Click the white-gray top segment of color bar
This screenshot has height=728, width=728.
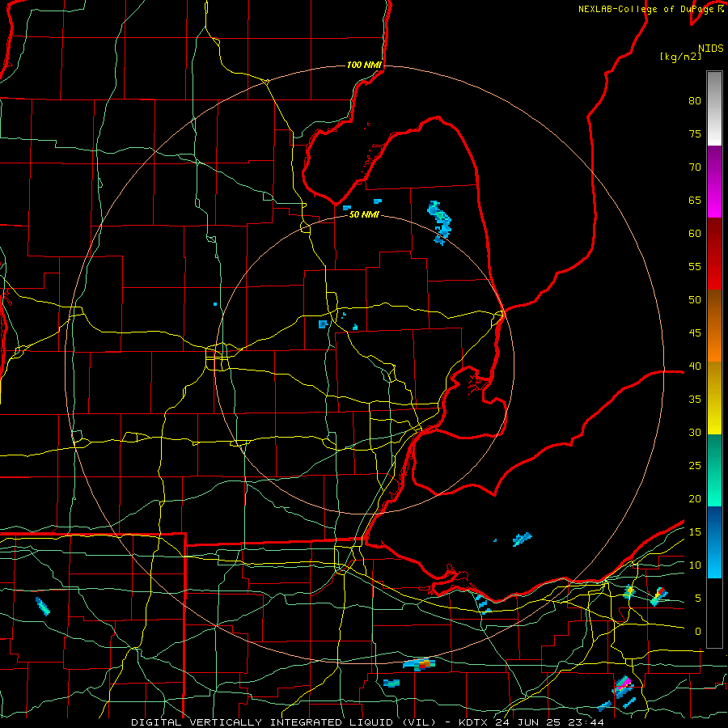pos(714,108)
